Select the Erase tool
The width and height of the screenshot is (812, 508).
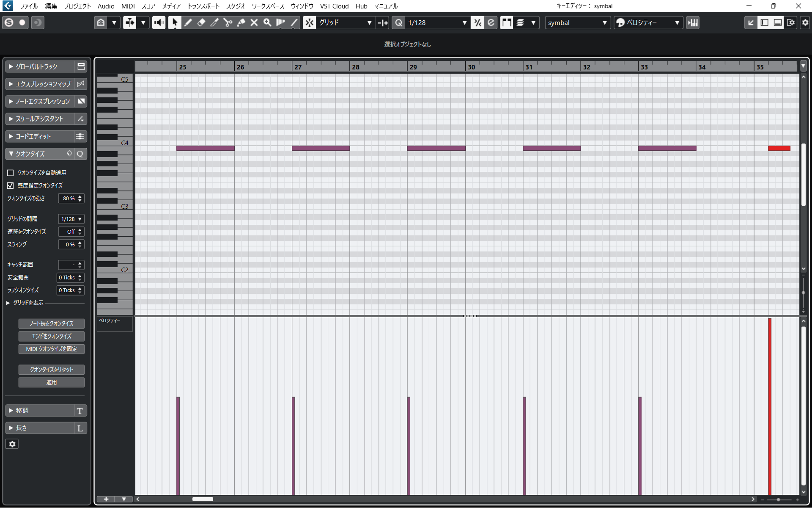click(x=201, y=23)
